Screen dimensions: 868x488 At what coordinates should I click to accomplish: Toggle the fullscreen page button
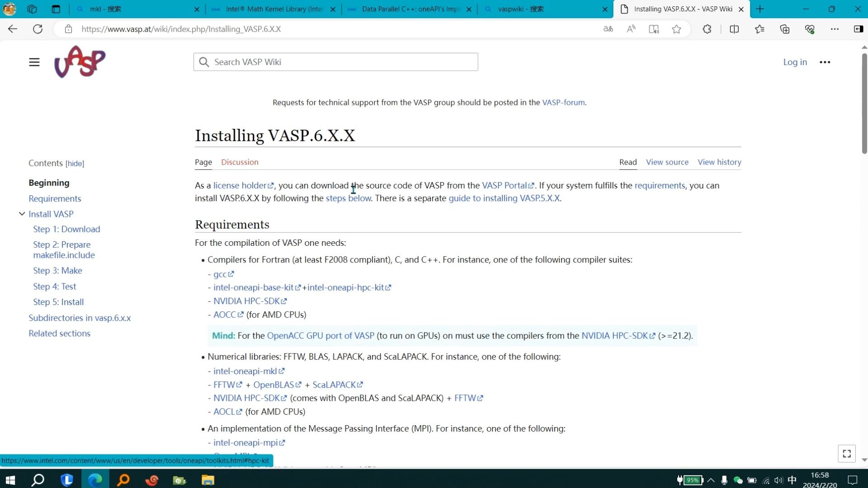click(x=847, y=453)
